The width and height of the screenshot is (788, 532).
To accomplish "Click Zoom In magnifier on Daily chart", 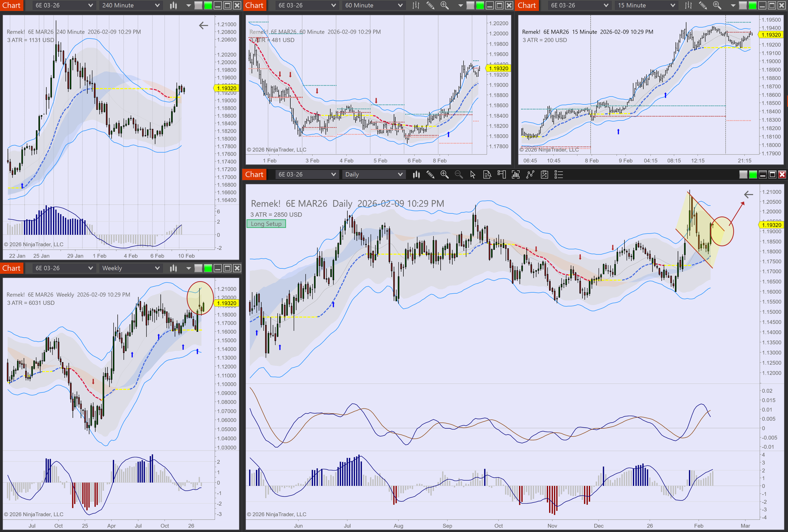I will tap(444, 175).
